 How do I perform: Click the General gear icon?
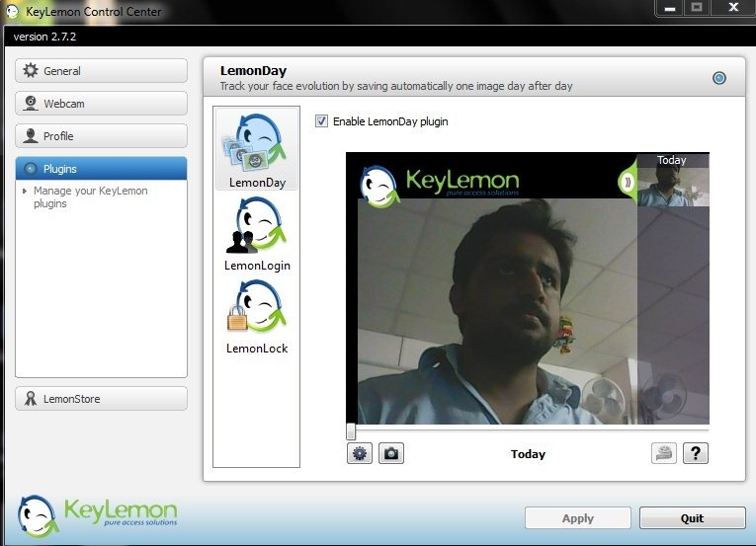pos(31,70)
